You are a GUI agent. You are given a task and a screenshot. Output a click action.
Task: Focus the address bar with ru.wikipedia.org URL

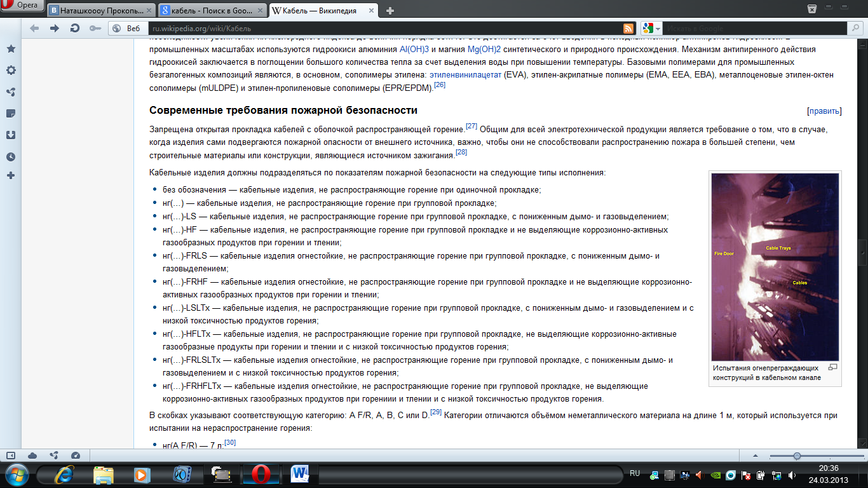384,29
